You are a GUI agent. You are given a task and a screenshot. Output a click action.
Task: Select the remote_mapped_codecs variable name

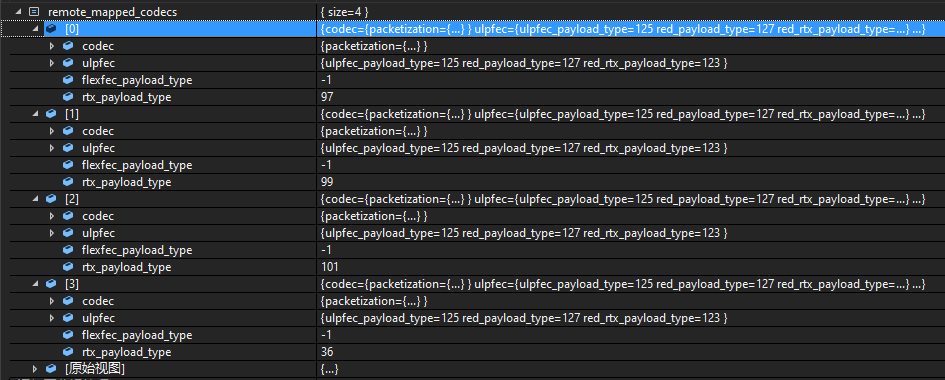click(113, 12)
